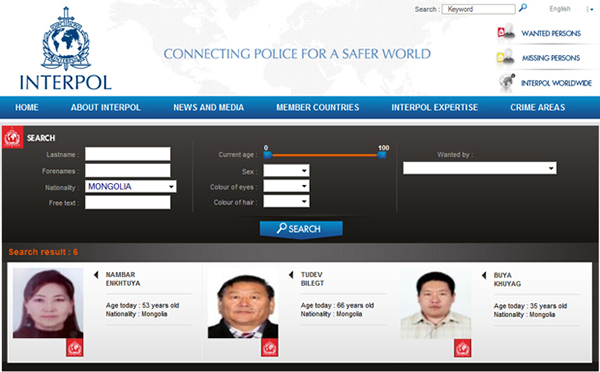Click the red Interpol badge beside SEARCH heading
Image resolution: width=600 pixels, height=372 pixels.
(x=12, y=137)
